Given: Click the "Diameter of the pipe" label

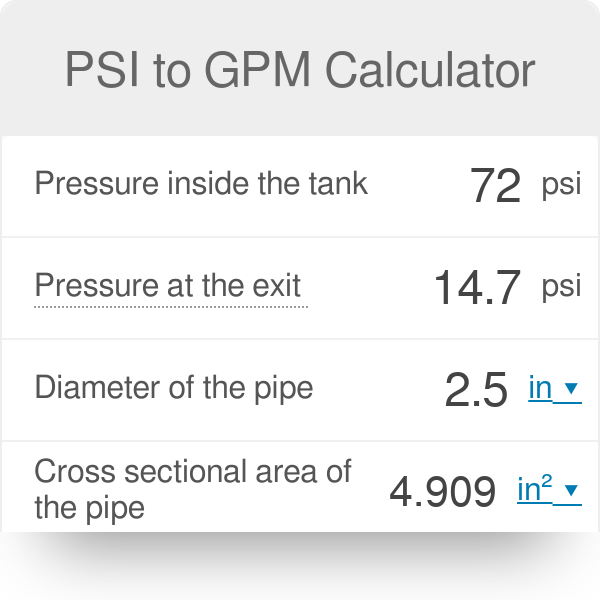Looking at the screenshot, I should tap(174, 388).
